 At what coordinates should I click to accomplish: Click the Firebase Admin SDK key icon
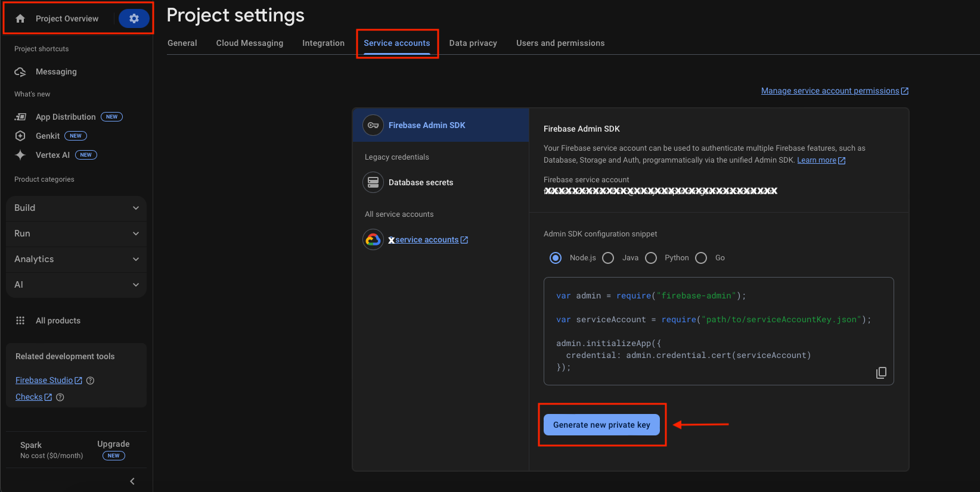point(373,125)
